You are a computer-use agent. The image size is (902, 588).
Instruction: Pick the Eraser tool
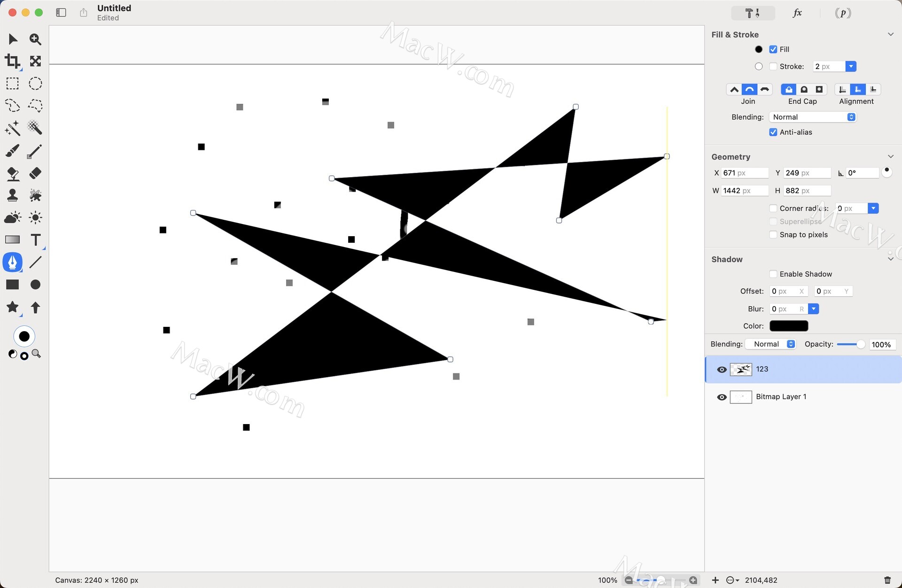pos(35,173)
